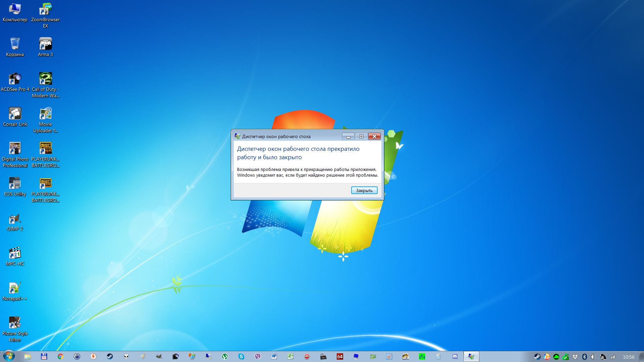644x362 pixels.
Task: Open Google Chrome from the taskbar
Action: (x=60, y=356)
